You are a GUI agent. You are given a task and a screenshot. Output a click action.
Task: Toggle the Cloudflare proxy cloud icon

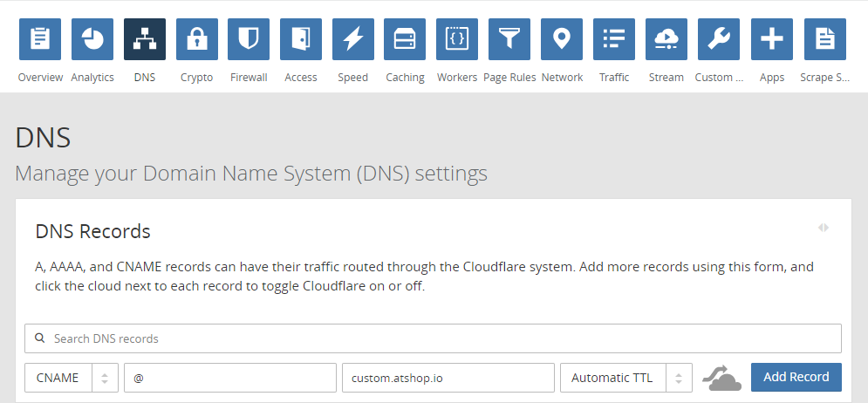[x=721, y=379]
